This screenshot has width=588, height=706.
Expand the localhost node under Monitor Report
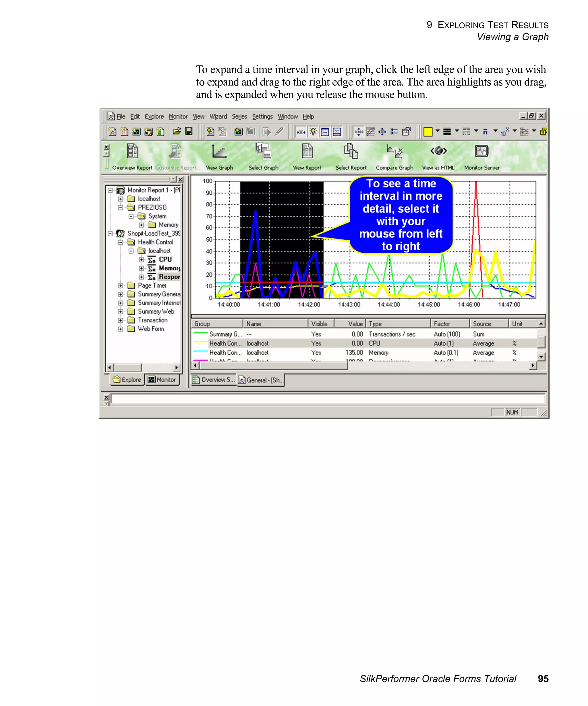click(120, 199)
